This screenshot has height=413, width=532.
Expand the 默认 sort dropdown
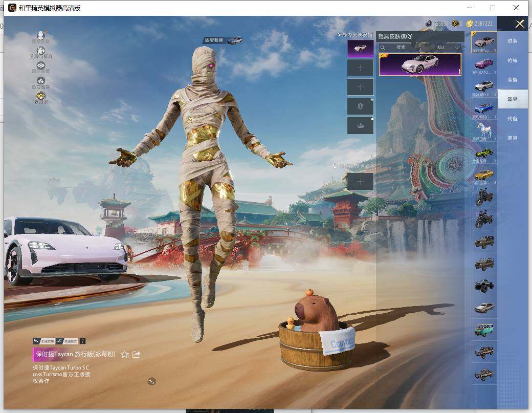pos(446,47)
